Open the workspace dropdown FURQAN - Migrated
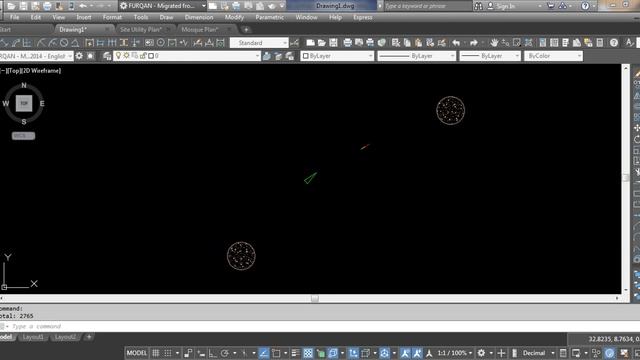This screenshot has width=640, height=360. (163, 6)
